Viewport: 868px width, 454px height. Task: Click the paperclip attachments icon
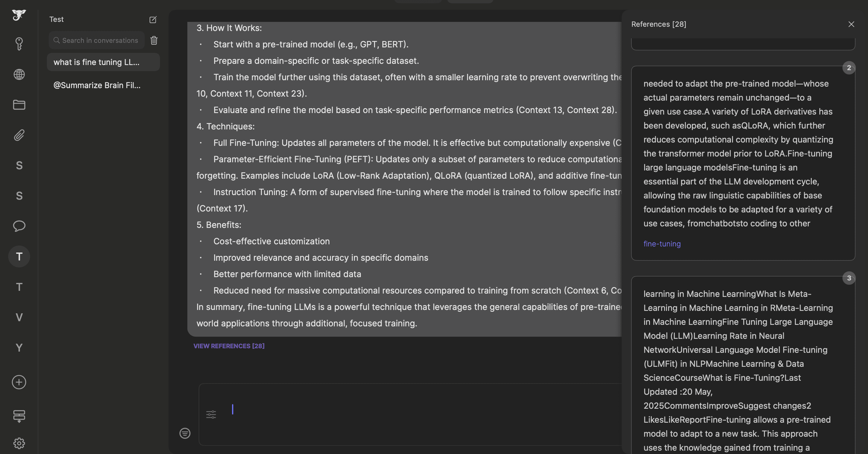[19, 135]
